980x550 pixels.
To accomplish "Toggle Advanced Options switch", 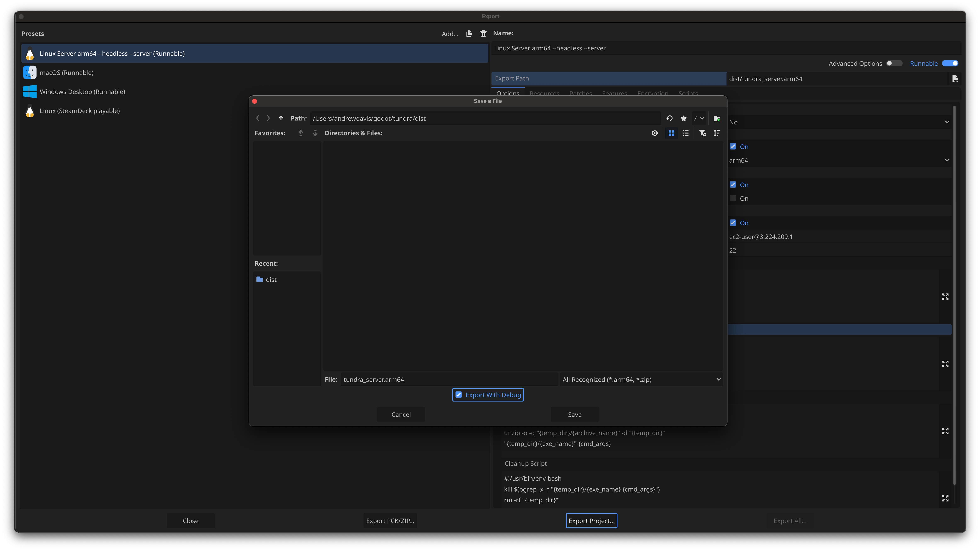I will pyautogui.click(x=894, y=63).
